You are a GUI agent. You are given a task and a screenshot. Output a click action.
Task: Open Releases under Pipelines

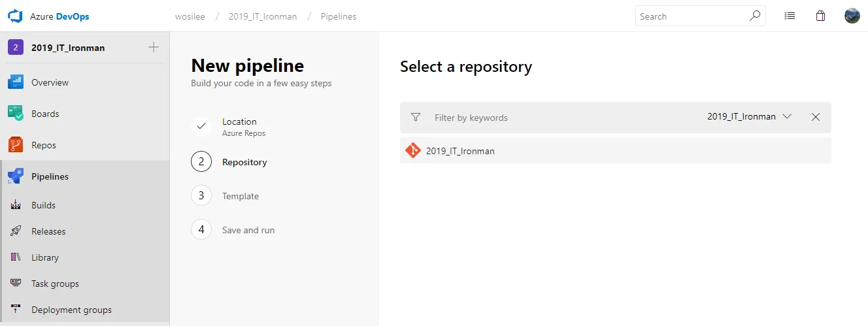(x=85, y=231)
